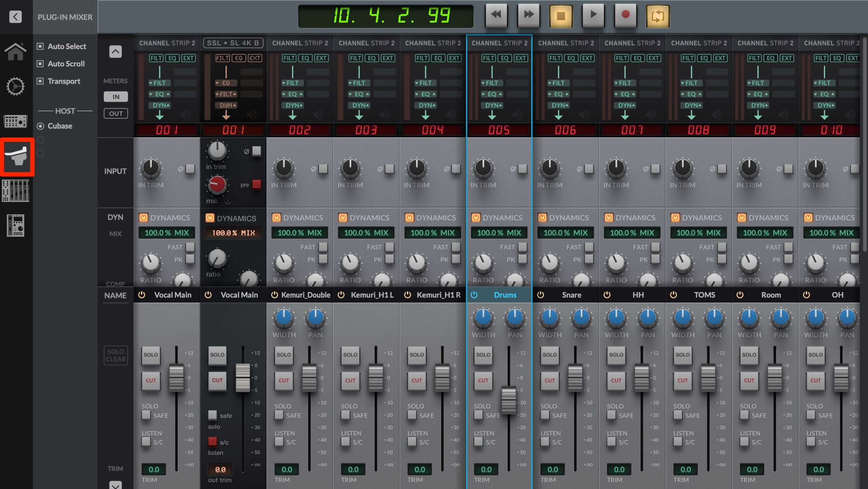Toggle the loop cycle button
Viewport: 868px width, 489px height.
click(x=658, y=16)
